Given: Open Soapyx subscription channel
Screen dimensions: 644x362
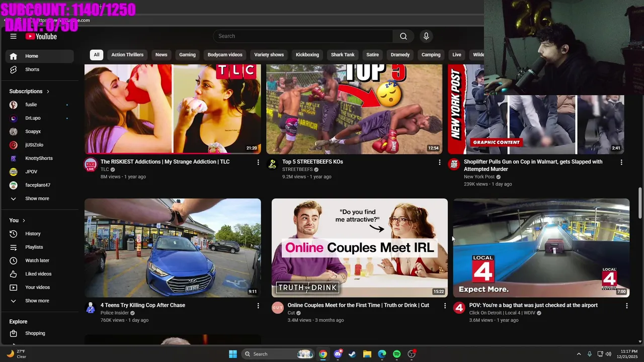Looking at the screenshot, I should pos(40,132).
